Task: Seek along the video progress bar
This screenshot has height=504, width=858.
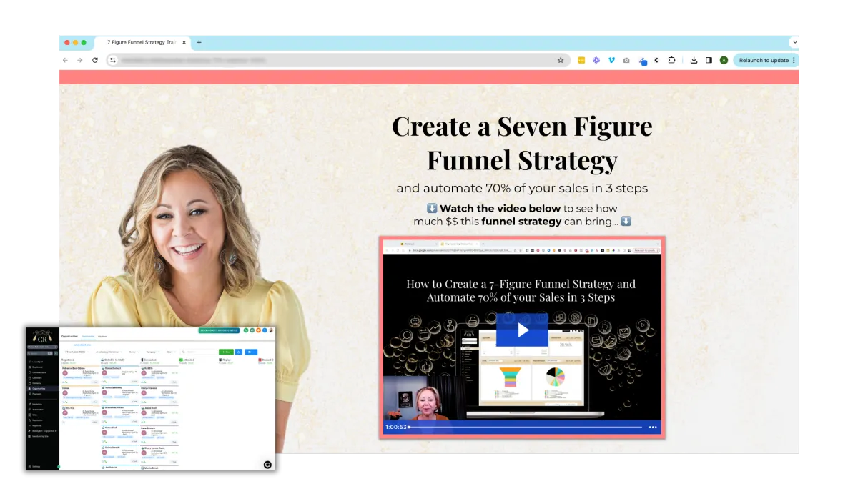Action: click(526, 428)
